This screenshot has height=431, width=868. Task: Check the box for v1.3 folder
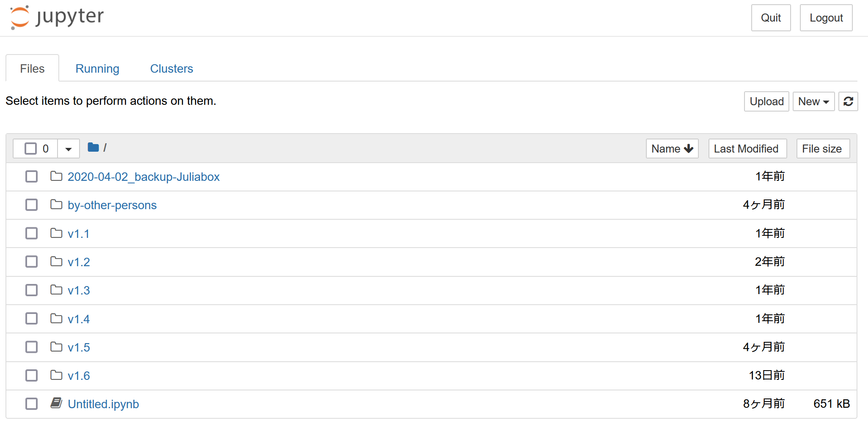tap(31, 290)
